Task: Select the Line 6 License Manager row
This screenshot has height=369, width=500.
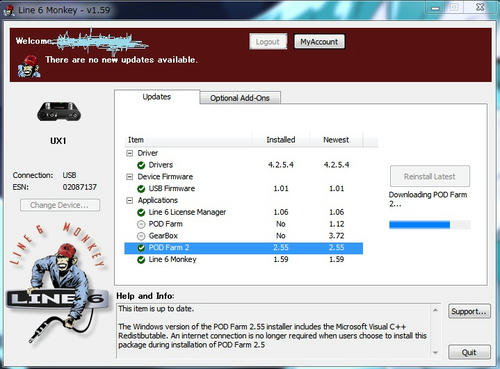Action: point(244,212)
